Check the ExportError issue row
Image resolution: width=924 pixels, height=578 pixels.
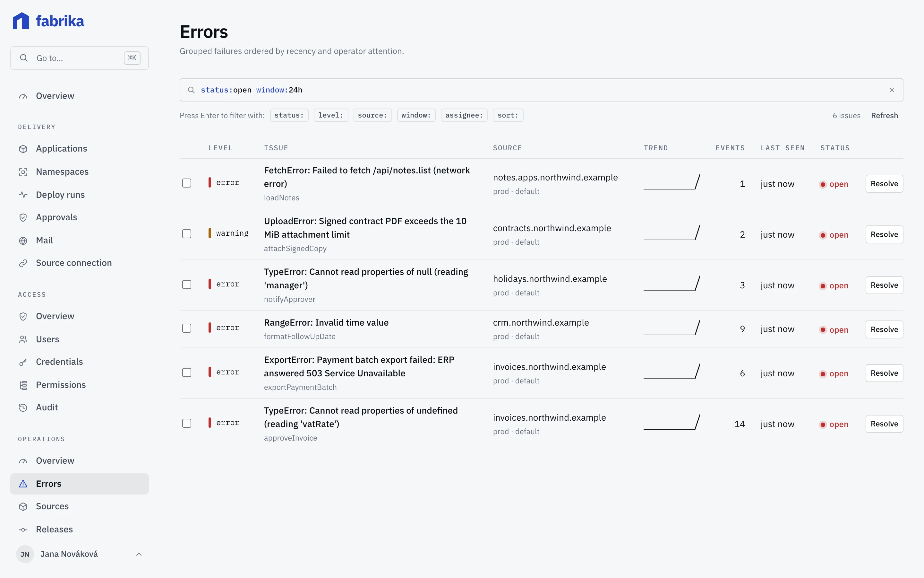click(x=187, y=372)
